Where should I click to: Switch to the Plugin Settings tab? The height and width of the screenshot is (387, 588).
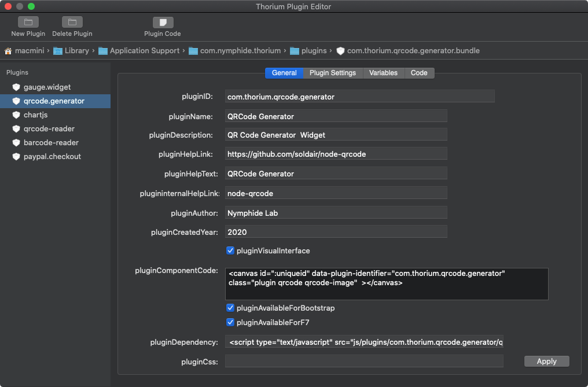[332, 73]
